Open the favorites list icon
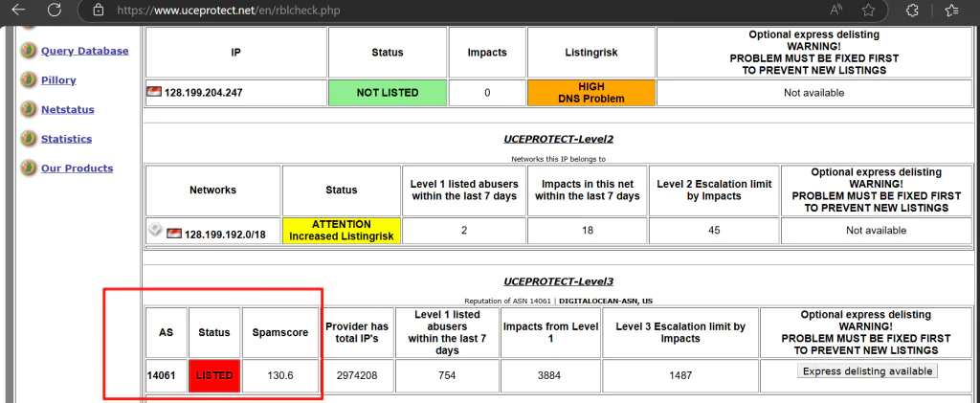This screenshot has height=403, width=980. click(x=952, y=10)
